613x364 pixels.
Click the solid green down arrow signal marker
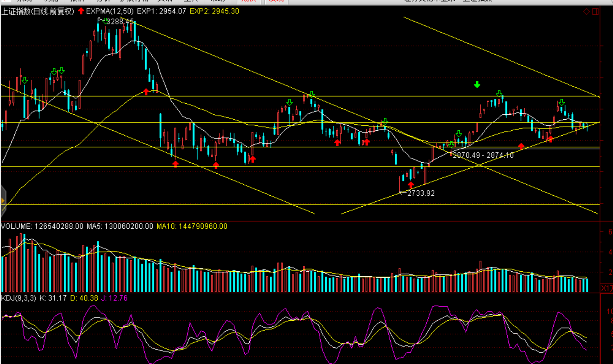coord(477,85)
